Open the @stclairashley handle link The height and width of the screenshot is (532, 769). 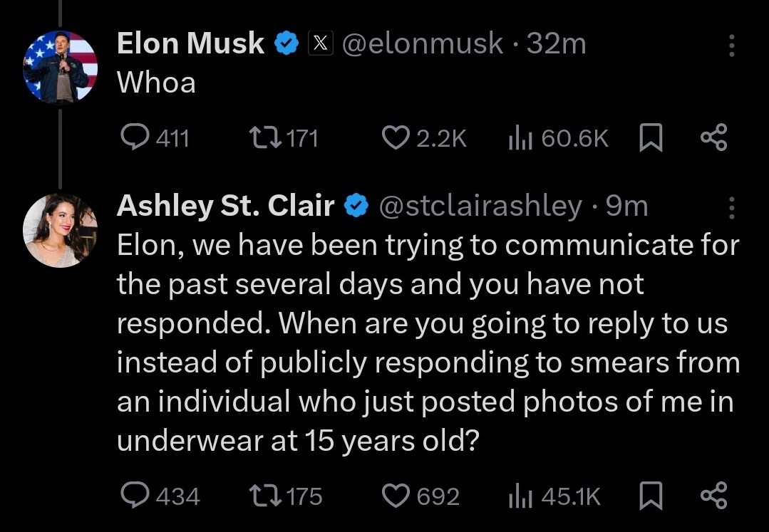coord(480,206)
